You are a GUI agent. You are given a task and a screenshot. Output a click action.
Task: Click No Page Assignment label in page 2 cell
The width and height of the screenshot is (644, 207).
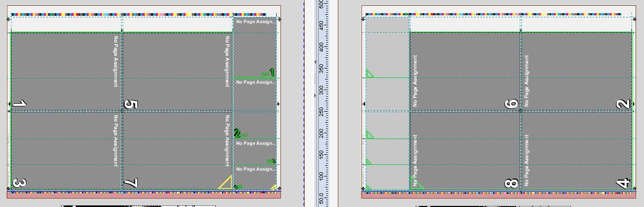point(527,81)
